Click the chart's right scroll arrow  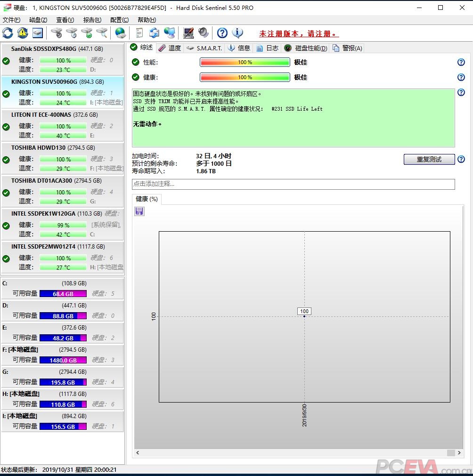coord(459,452)
